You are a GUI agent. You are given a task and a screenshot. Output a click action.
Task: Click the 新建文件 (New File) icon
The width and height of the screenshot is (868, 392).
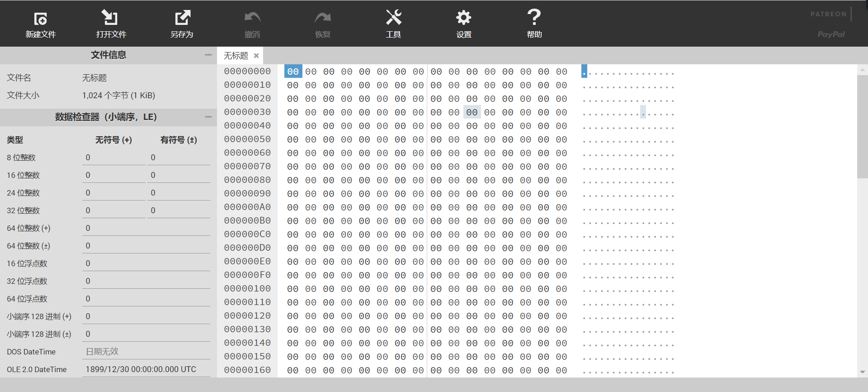pyautogui.click(x=41, y=19)
